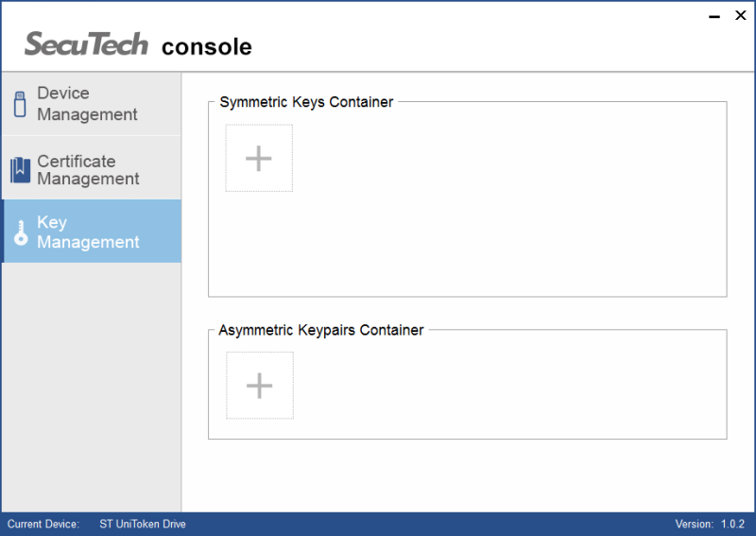
Task: Click the 'Current Device:' status label
Action: [x=43, y=524]
